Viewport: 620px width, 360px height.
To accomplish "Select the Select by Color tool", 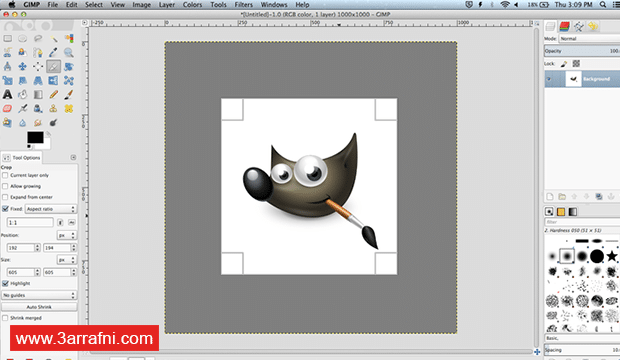I will click(x=69, y=38).
